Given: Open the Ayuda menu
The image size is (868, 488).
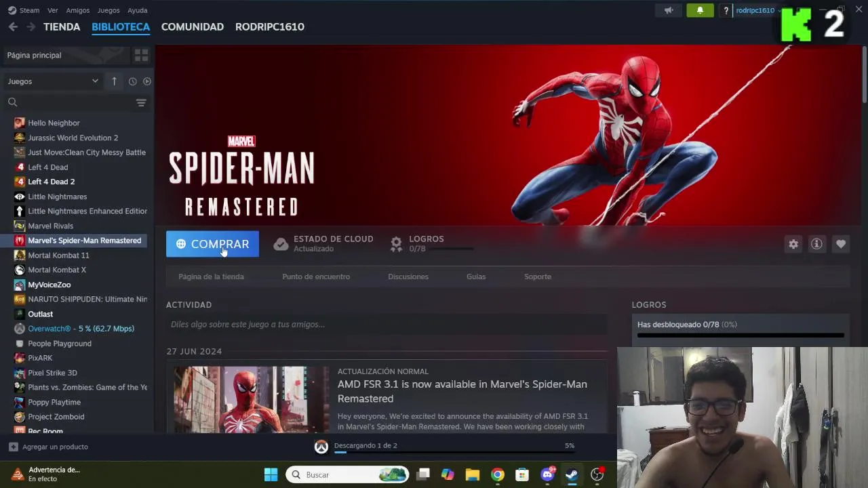Looking at the screenshot, I should click(138, 10).
